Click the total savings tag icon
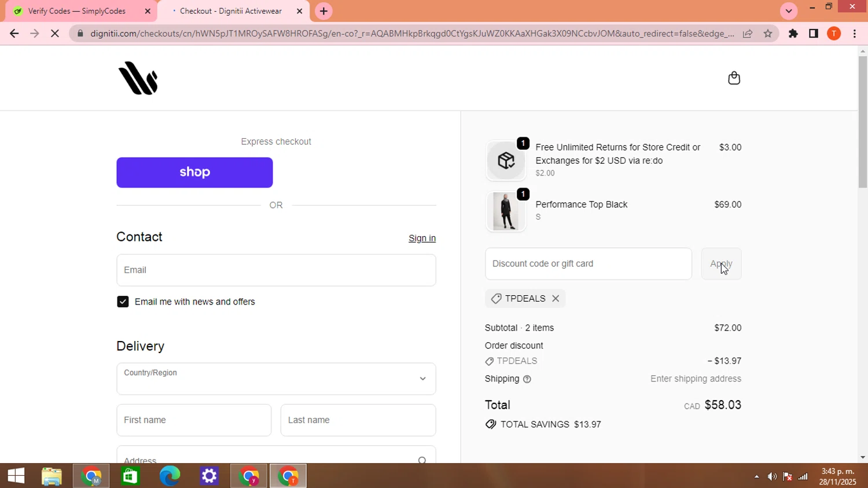The width and height of the screenshot is (868, 488). pos(491,424)
